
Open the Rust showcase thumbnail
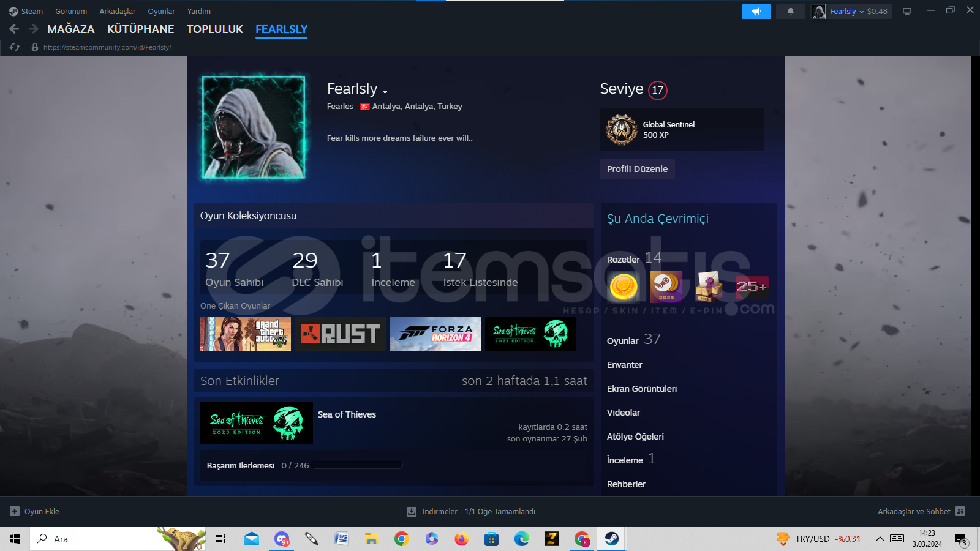(341, 334)
